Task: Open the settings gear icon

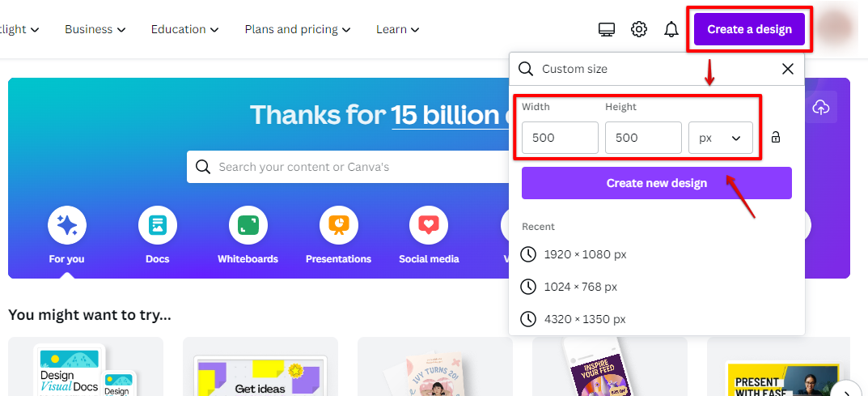Action: (639, 30)
